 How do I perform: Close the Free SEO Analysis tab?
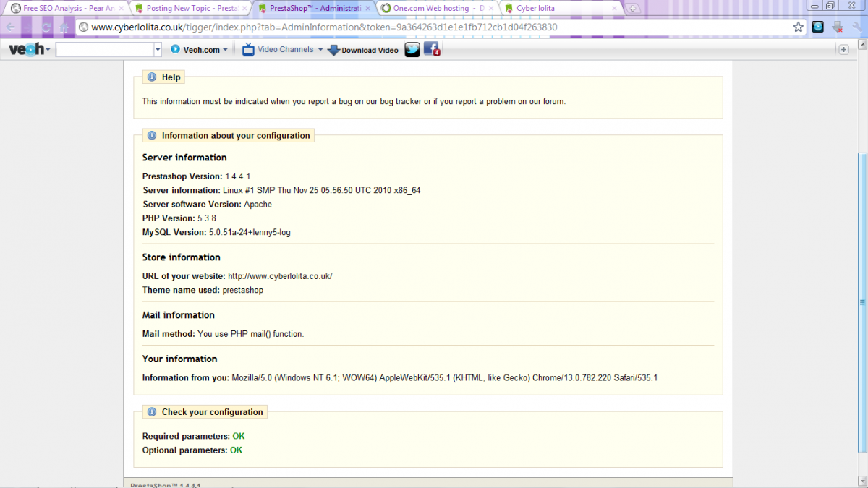(x=121, y=9)
